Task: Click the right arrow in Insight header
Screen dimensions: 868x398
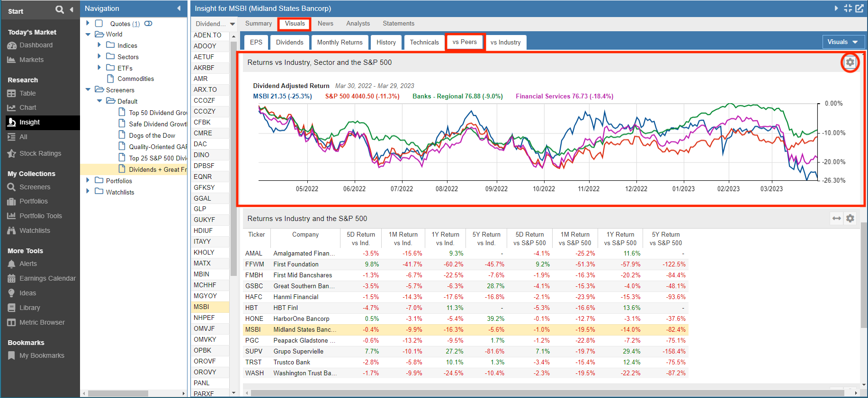Action: click(x=836, y=8)
